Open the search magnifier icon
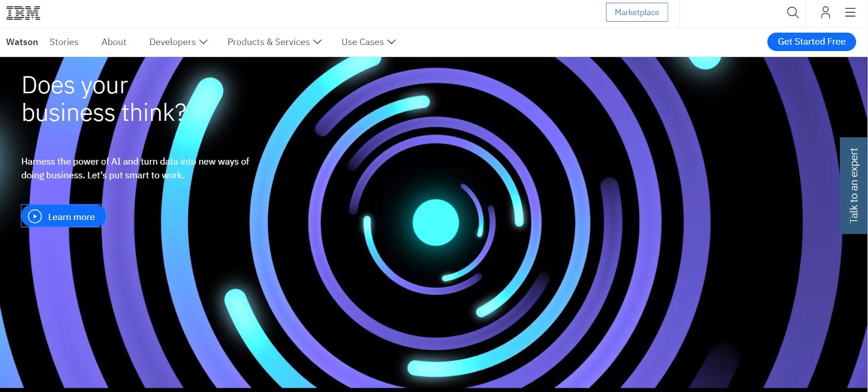The width and height of the screenshot is (868, 392). tap(793, 12)
